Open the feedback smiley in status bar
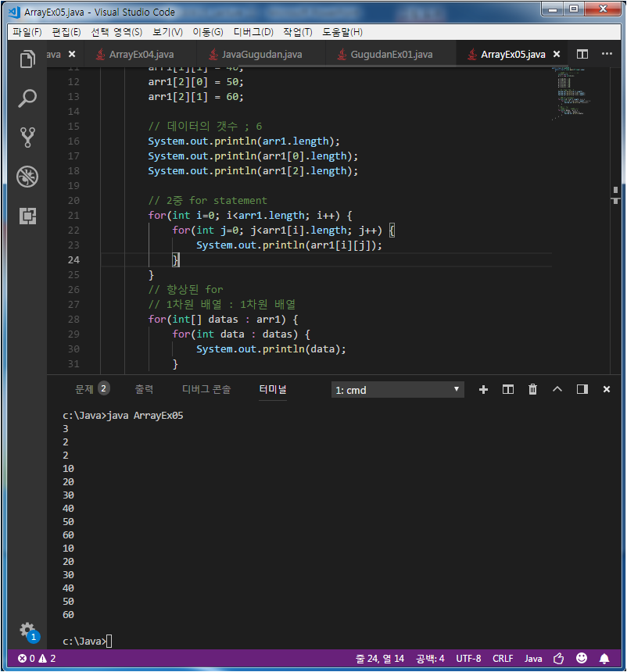627x672 pixels. click(582, 658)
